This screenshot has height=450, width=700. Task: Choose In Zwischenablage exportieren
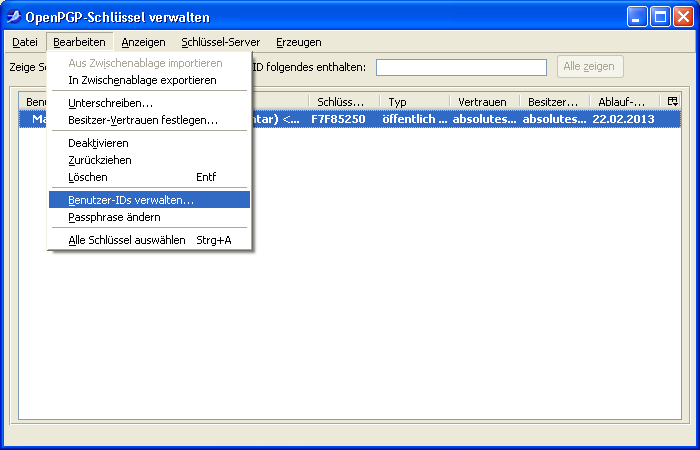[149, 80]
